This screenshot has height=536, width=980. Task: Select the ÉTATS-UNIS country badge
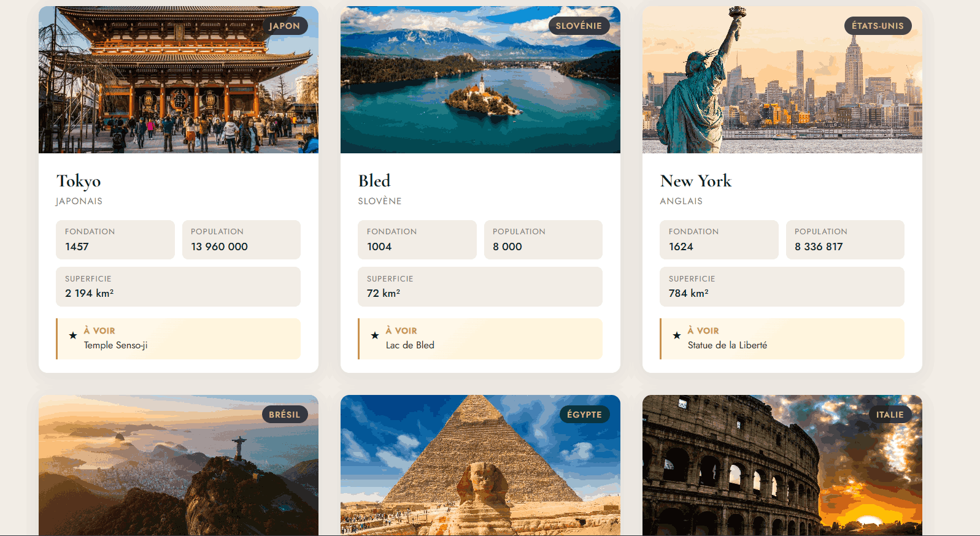[878, 26]
